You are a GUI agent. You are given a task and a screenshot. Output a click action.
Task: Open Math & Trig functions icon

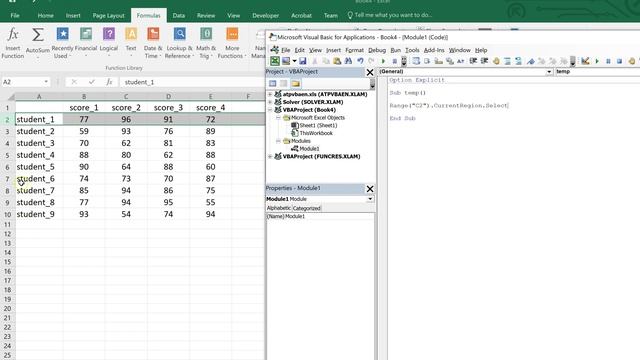pos(206,34)
